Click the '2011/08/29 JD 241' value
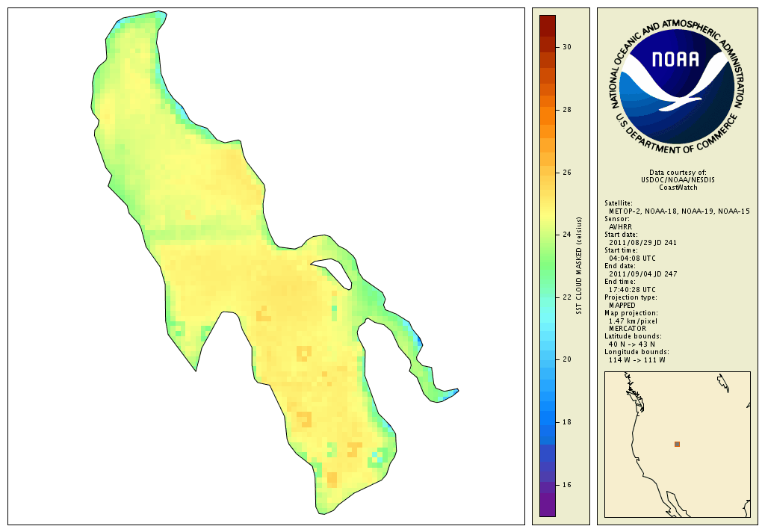This screenshot has width=765, height=532. point(642,243)
